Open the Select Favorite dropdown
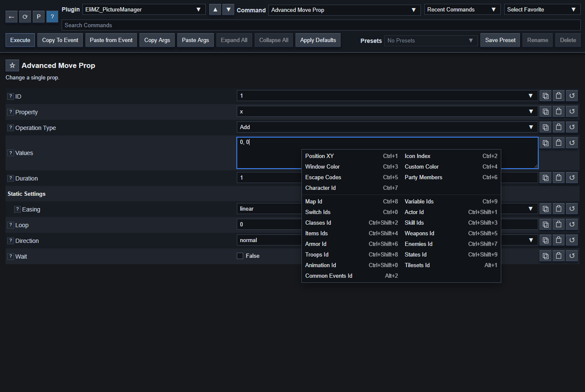 (x=542, y=9)
